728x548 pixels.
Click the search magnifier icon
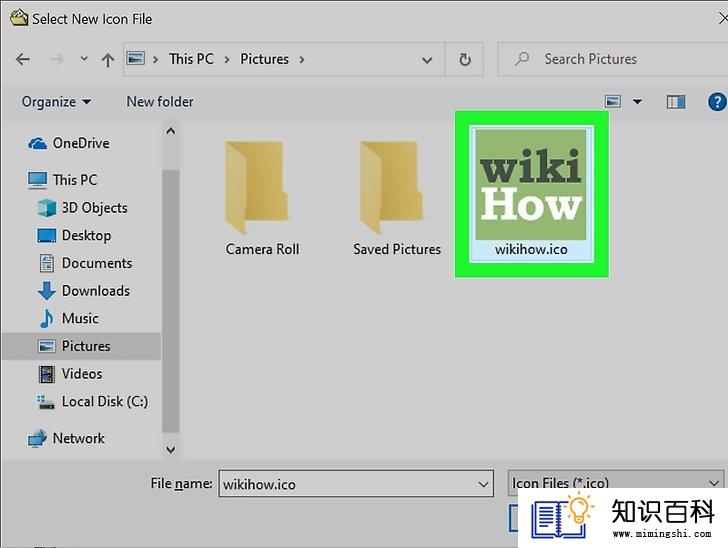click(x=522, y=59)
